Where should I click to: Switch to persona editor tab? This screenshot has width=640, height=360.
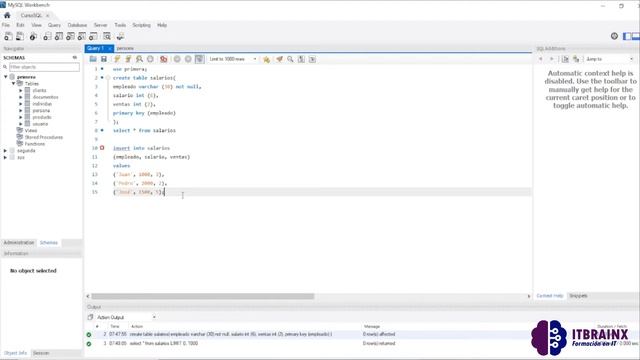pos(125,48)
